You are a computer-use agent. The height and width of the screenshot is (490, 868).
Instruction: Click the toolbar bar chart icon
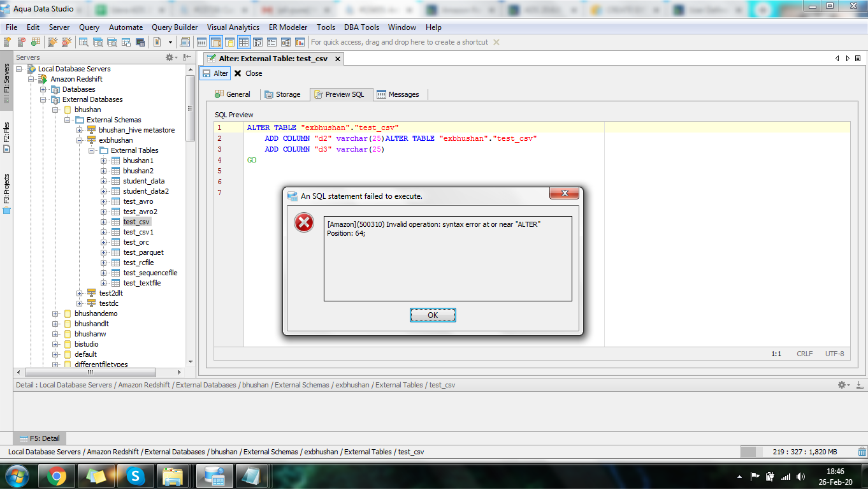pyautogui.click(x=301, y=42)
